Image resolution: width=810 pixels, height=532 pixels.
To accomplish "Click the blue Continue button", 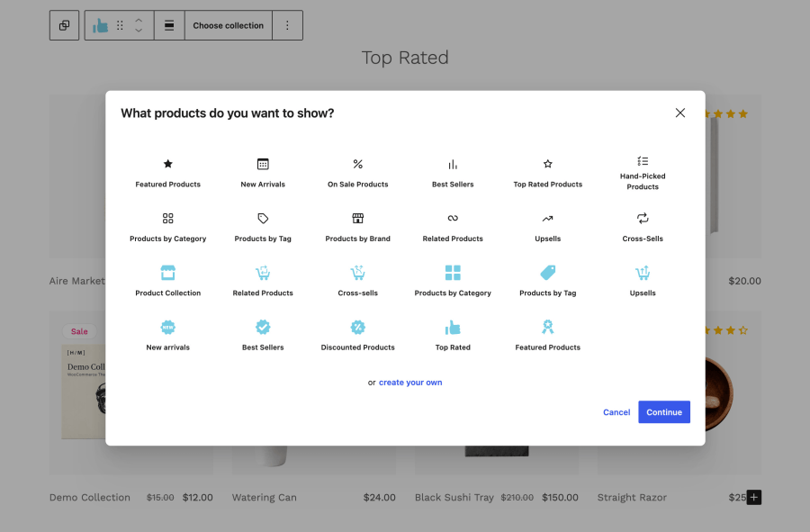I will click(x=664, y=412).
